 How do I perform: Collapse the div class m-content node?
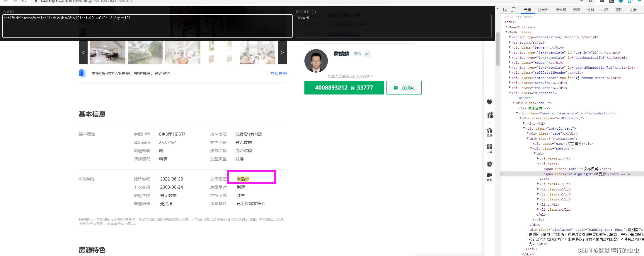(x=510, y=93)
